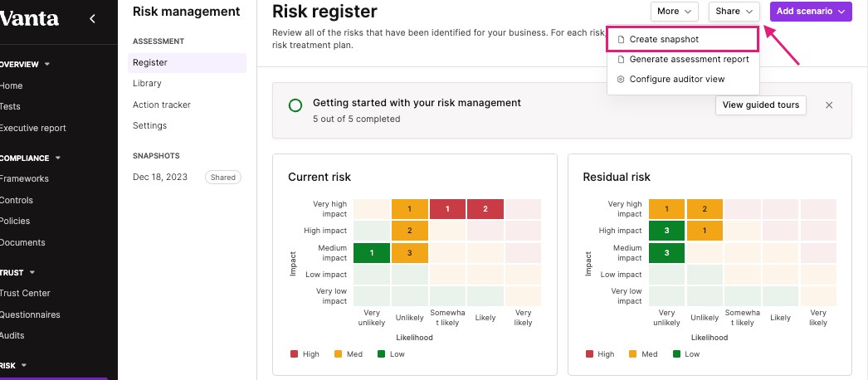Click Residual risk High impact green 3
868x380 pixels.
click(x=667, y=231)
